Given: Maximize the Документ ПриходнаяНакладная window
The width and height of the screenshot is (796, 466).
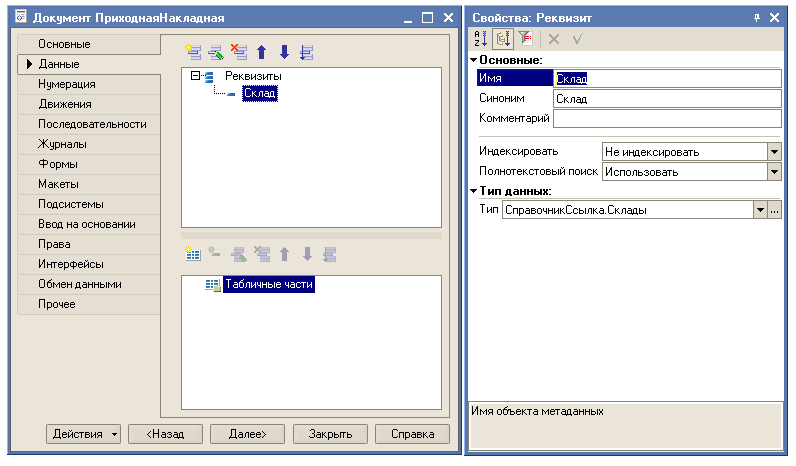Looking at the screenshot, I should pos(427,18).
